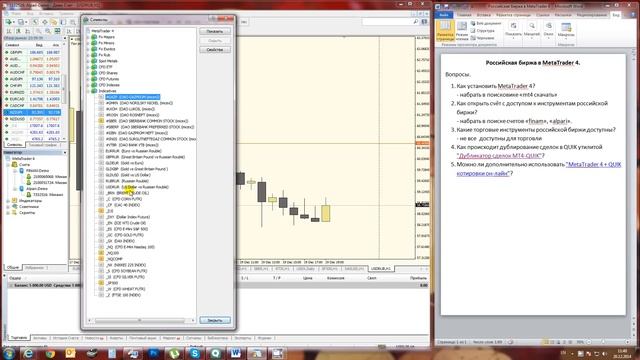Select the #GMKN Norilsk Nickel symbol row

(x=139, y=103)
